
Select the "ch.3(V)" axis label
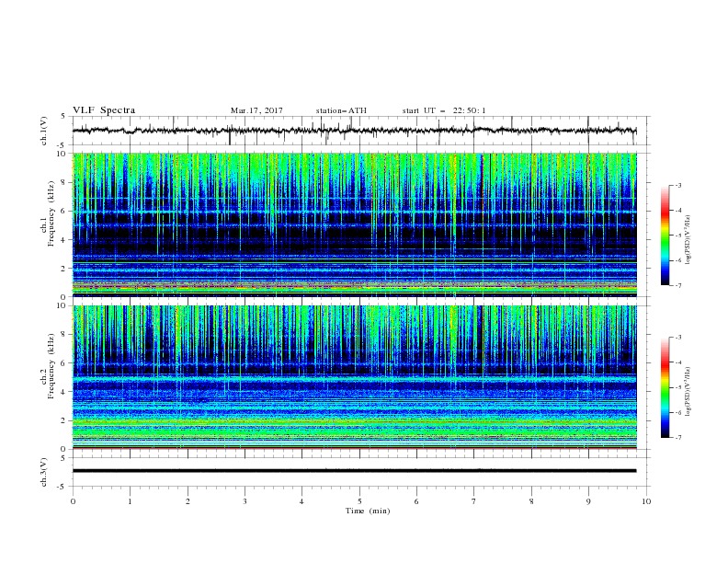tap(44, 472)
